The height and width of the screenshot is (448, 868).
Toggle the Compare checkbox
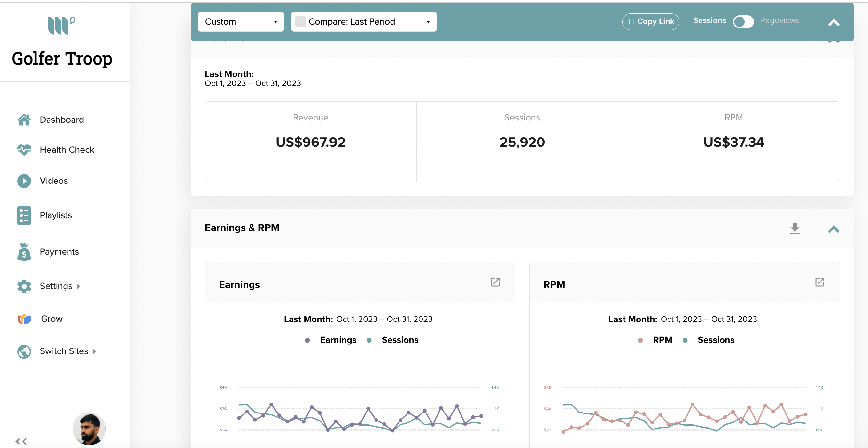point(300,22)
